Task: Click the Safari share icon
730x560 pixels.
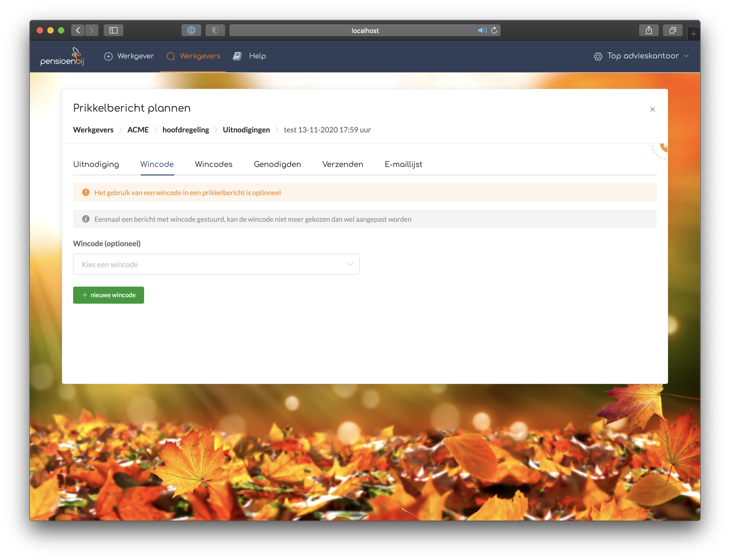Action: (x=648, y=30)
